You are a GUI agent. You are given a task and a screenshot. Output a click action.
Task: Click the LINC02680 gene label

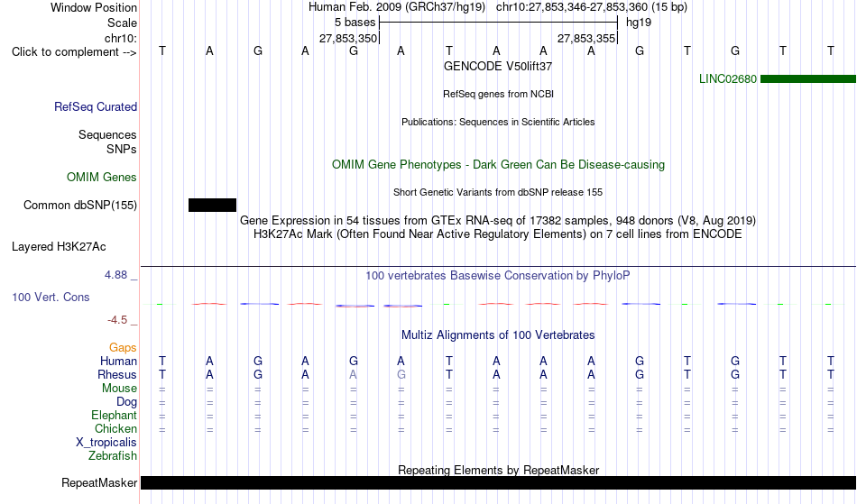pos(727,78)
